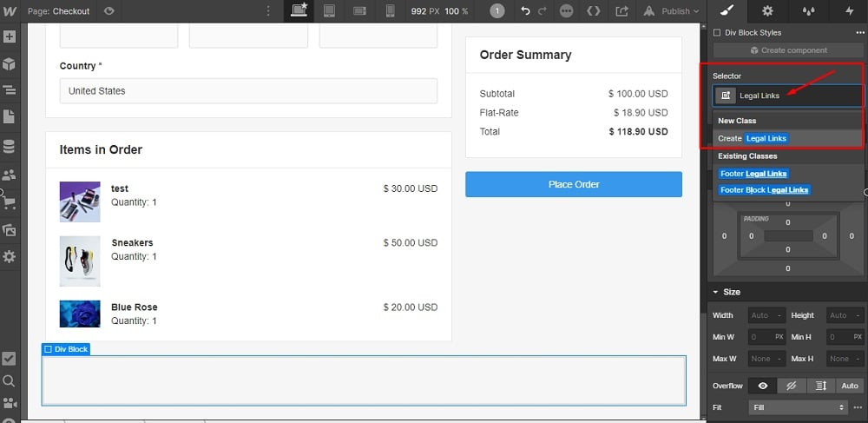
Task: Open the Assets panel
Action: [10, 230]
